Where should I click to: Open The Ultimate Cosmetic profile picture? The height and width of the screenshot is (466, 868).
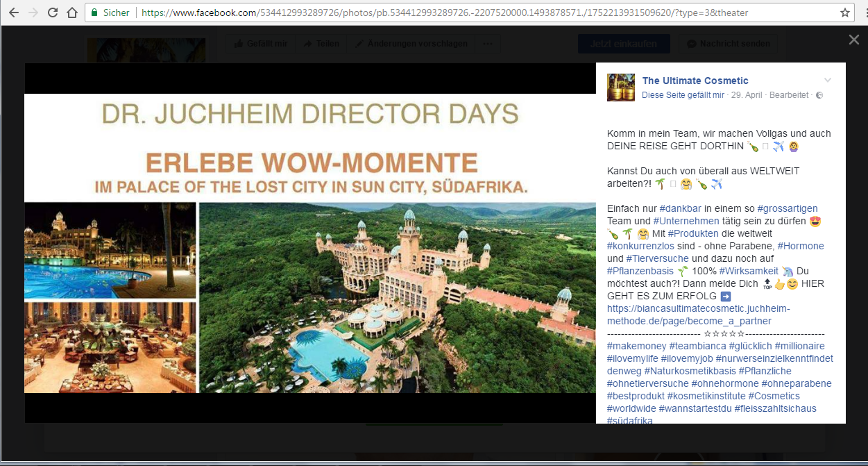621,87
